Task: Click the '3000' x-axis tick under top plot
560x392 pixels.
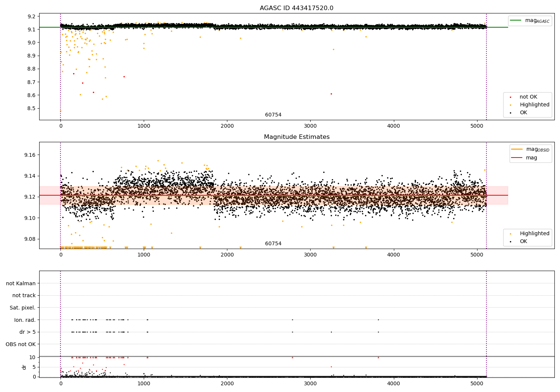Action: (x=311, y=126)
